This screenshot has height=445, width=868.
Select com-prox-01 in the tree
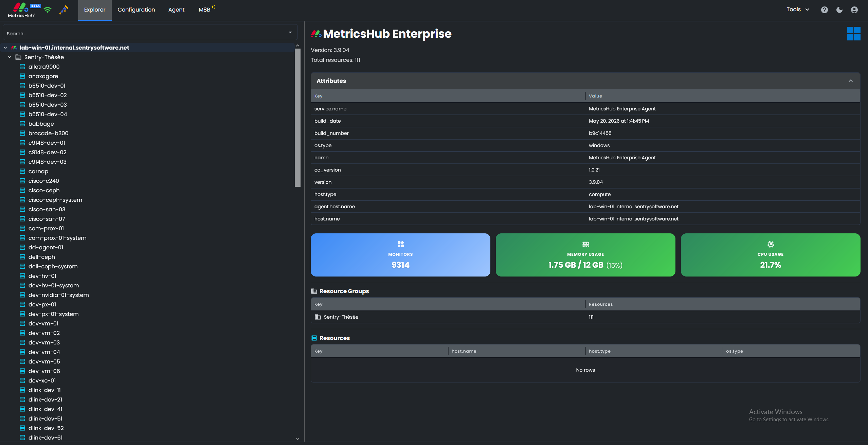[46, 228]
